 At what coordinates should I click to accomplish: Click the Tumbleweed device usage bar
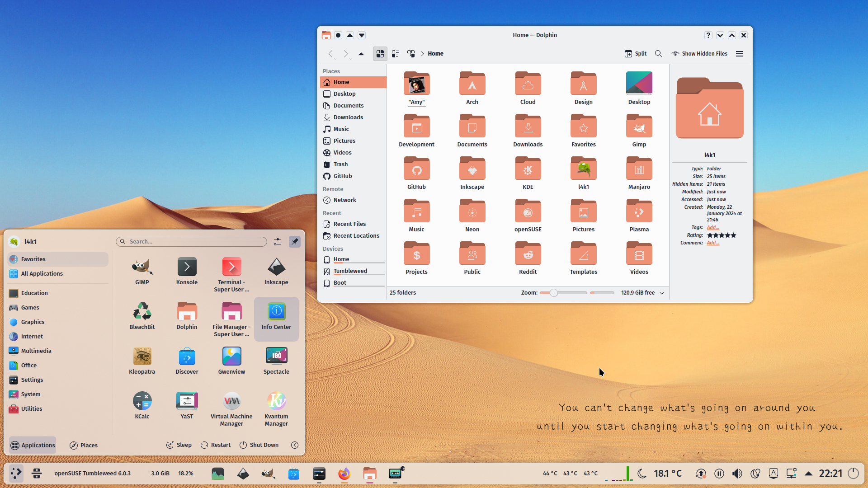click(359, 275)
